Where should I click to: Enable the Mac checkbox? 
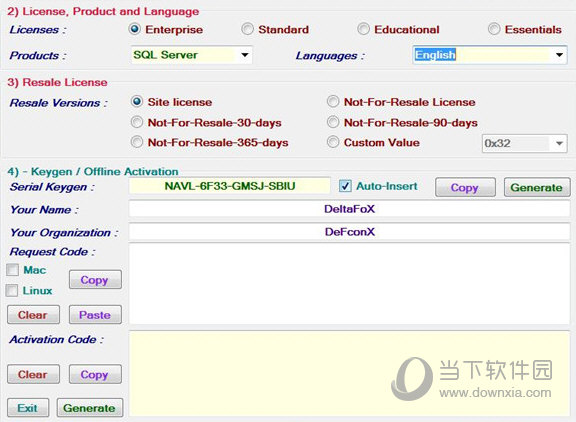12,270
